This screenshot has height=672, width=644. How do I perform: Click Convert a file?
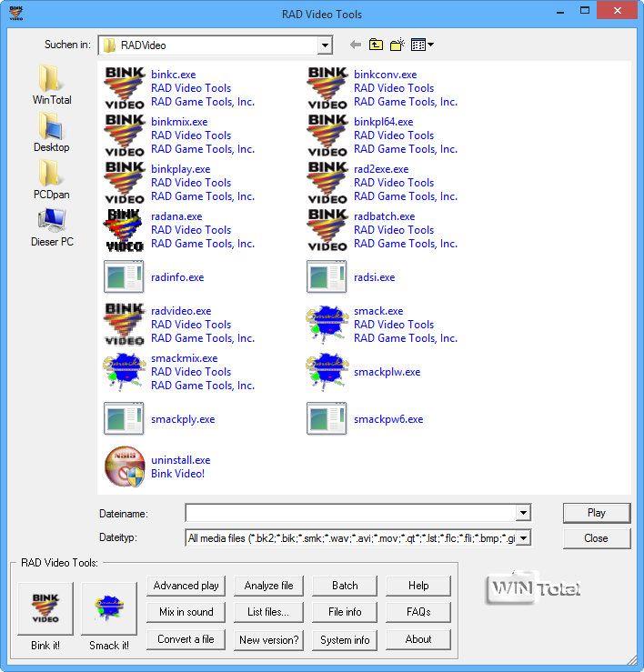coord(186,639)
